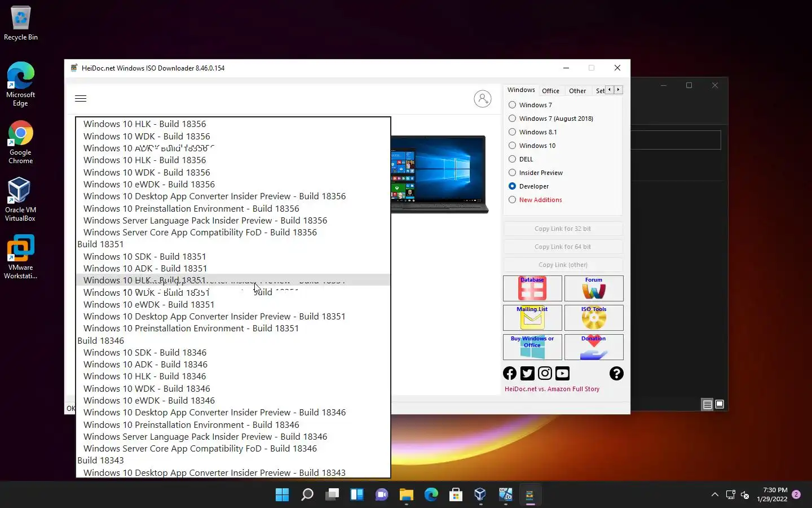Visit the HeiDoc Instagram page icon
This screenshot has height=508, width=812.
click(545, 373)
